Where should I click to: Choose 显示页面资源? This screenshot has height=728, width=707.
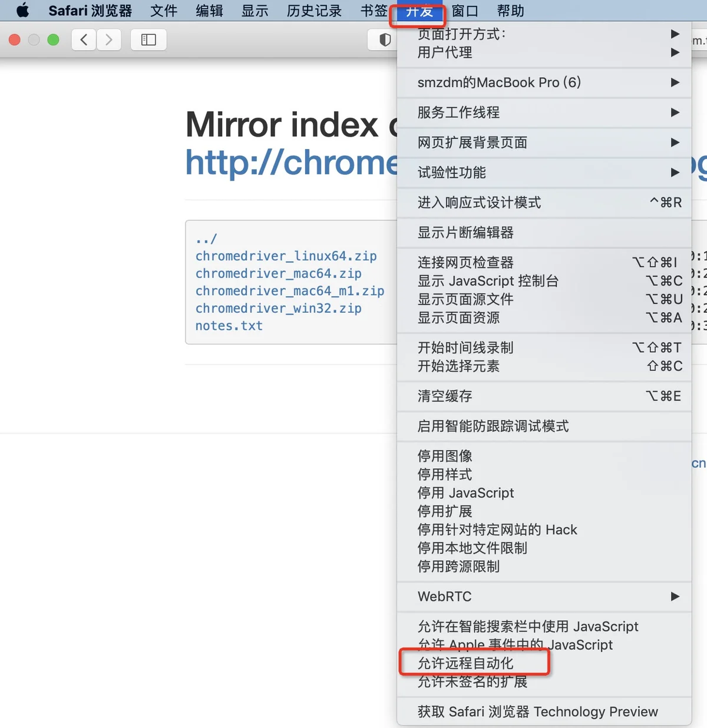(x=544, y=317)
